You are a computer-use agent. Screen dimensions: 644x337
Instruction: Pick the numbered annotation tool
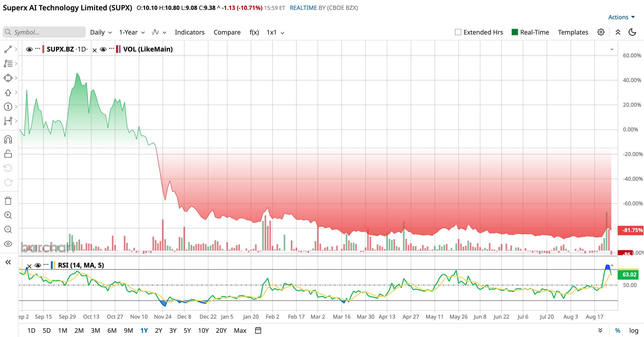coord(8,107)
